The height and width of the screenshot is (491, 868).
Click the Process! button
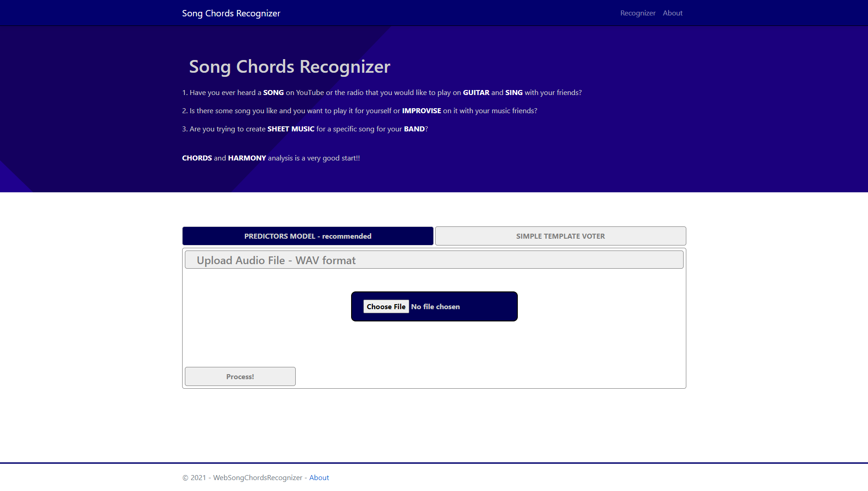pyautogui.click(x=240, y=376)
